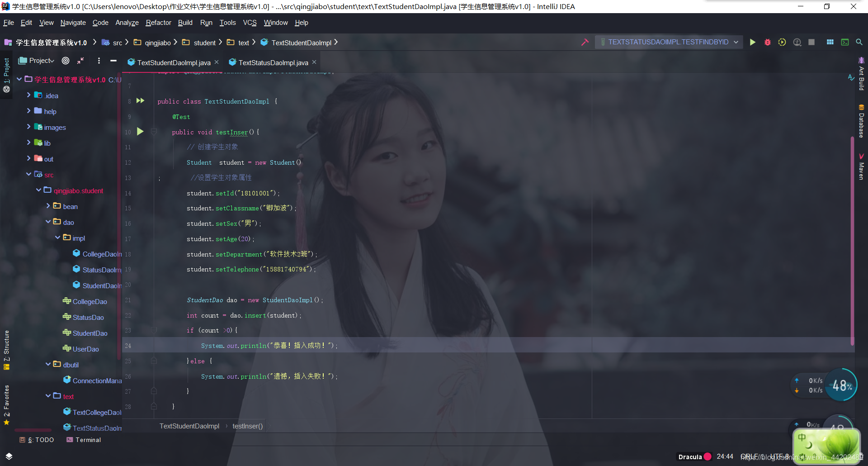Close the TextStudentDaoImpl.java tab
Viewport: 868px width, 466px height.
click(217, 62)
